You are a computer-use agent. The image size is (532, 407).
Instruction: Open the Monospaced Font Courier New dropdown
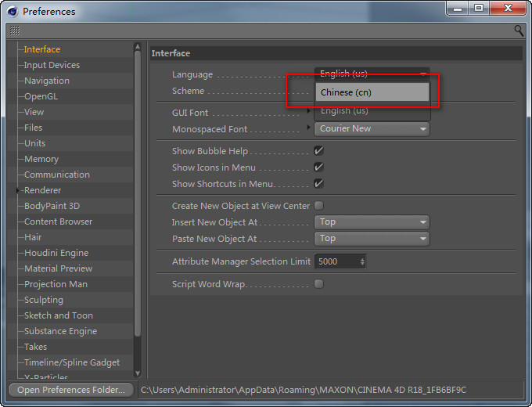372,129
